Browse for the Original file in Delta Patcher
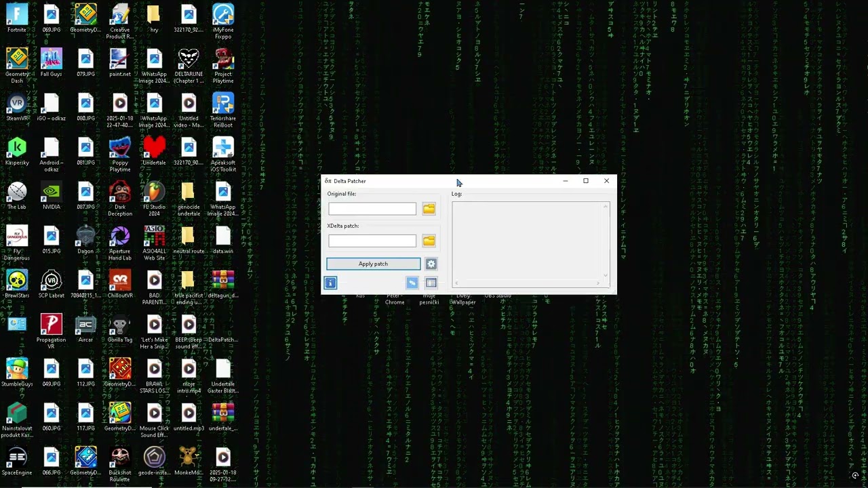868x488 pixels. [x=429, y=209]
